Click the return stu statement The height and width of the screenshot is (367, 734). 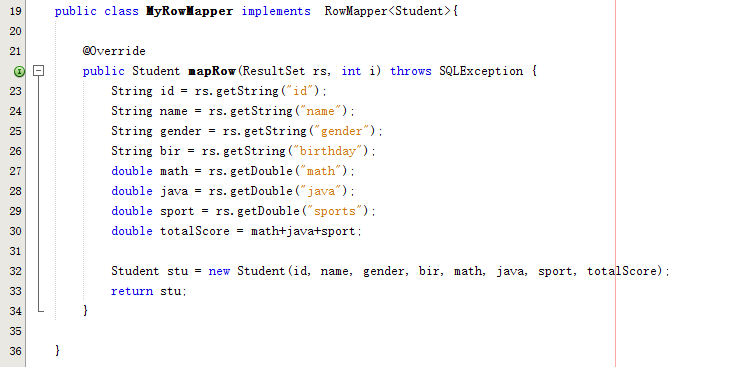coord(149,291)
